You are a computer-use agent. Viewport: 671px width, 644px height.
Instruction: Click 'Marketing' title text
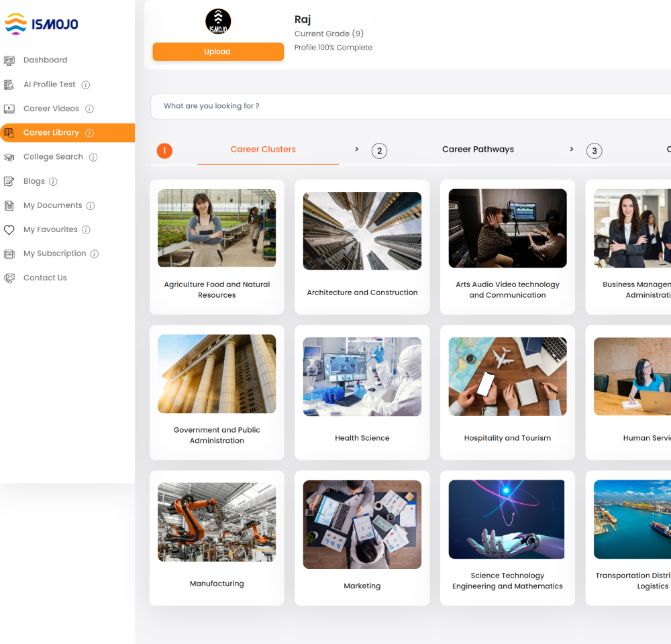click(x=362, y=586)
